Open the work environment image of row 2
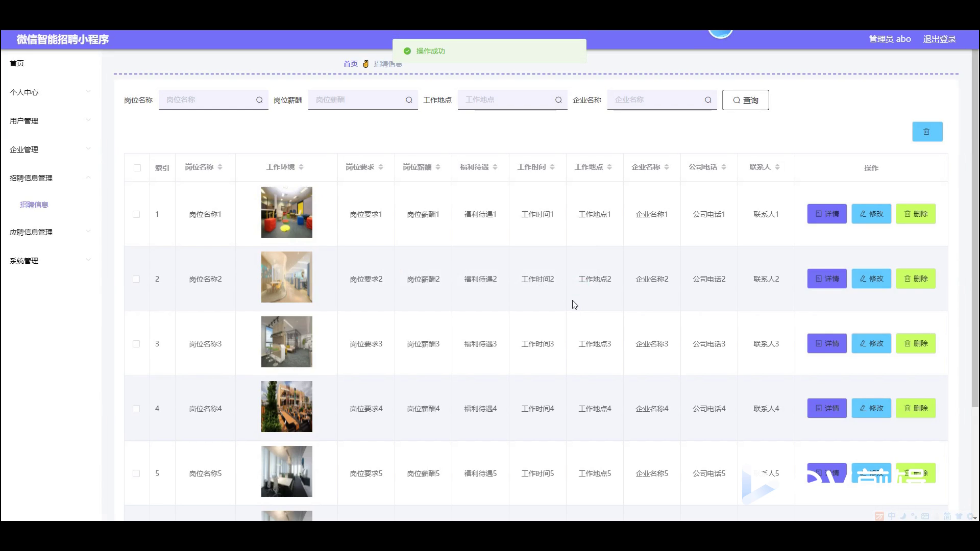 287,277
